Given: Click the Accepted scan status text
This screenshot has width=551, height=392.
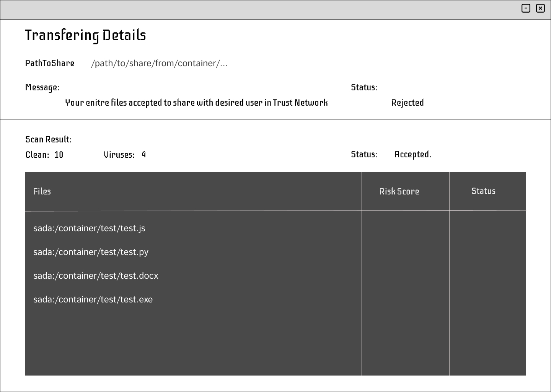Looking at the screenshot, I should 412,154.
